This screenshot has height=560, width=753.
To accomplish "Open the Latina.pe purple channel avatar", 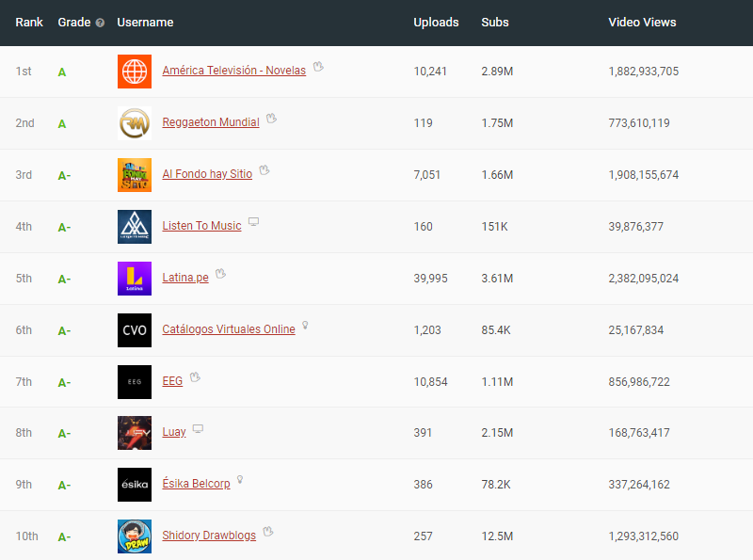I will coord(135,279).
